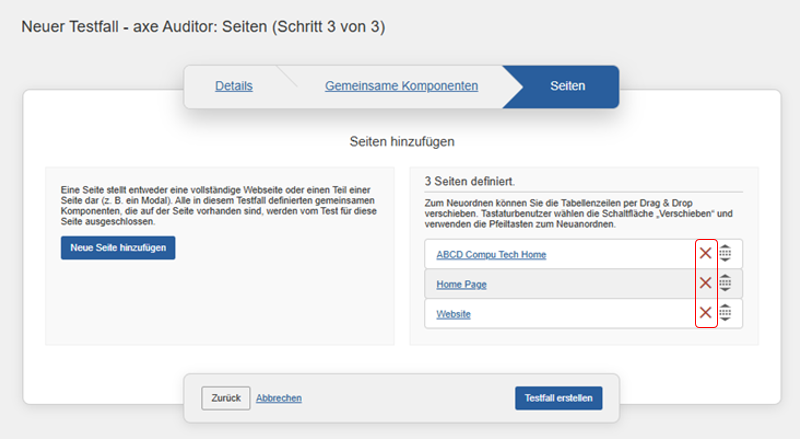The height and width of the screenshot is (442, 800).
Task: Click the drag and drop instructions text
Action: (x=578, y=213)
